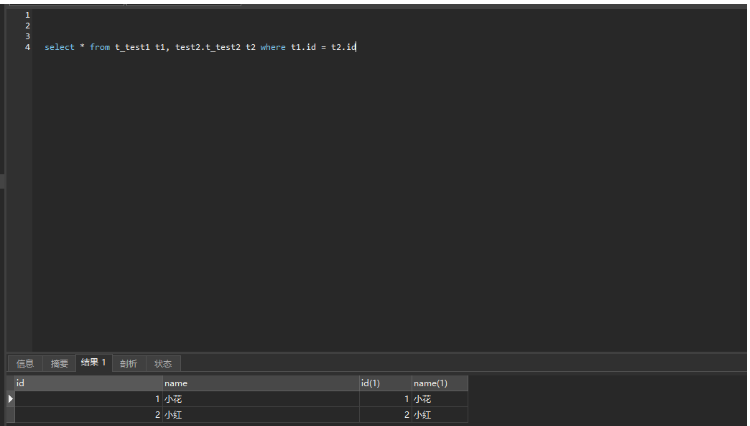
Task: Select the 小红 cell under name column
Action: [261, 415]
